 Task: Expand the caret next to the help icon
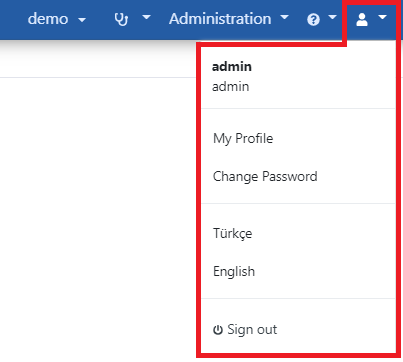333,17
